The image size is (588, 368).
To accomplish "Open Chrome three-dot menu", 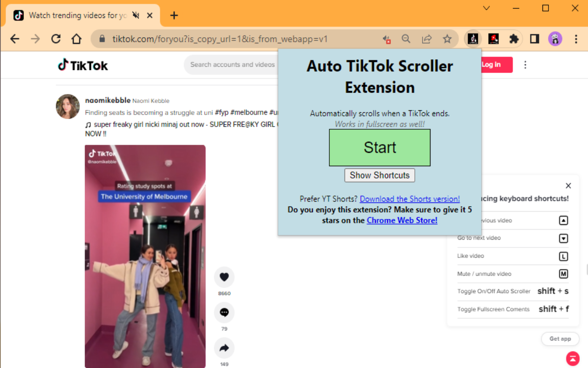I will click(576, 39).
